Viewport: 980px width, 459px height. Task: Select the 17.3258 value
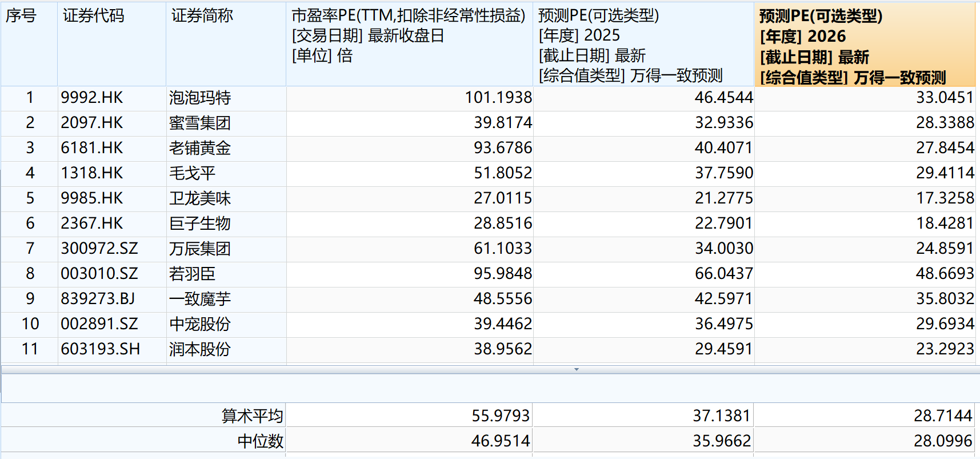[x=945, y=198]
